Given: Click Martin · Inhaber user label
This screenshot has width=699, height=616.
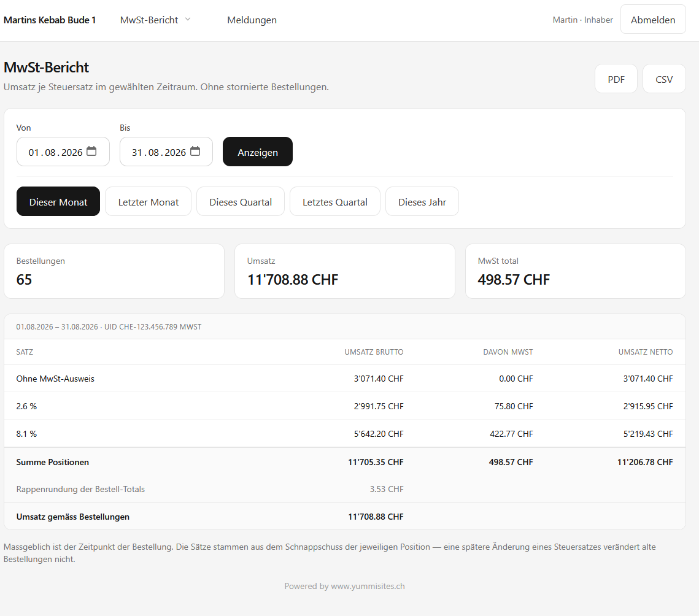Looking at the screenshot, I should (x=582, y=20).
